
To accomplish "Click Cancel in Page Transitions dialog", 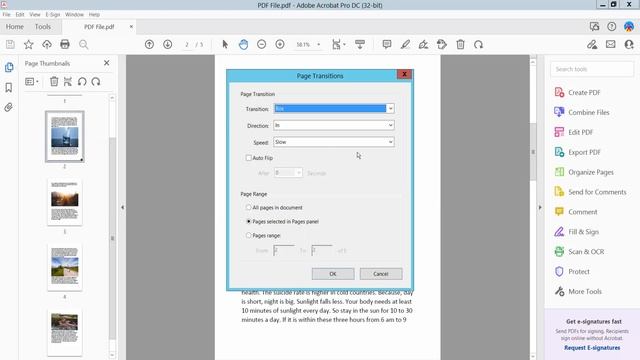I will 381,274.
